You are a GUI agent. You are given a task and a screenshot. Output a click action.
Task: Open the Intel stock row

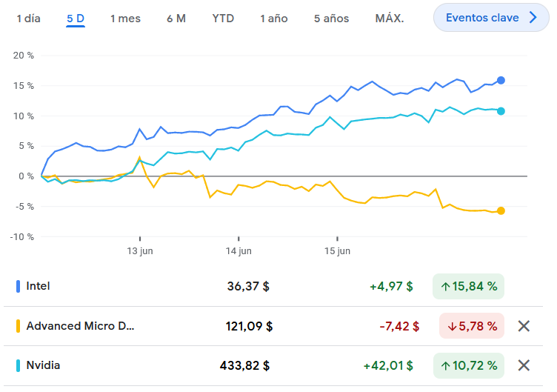point(39,286)
